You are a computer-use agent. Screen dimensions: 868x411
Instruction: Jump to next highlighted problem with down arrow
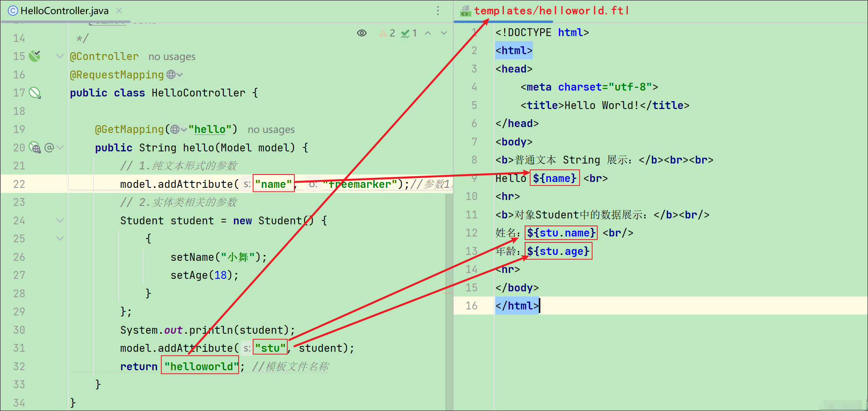click(x=444, y=33)
